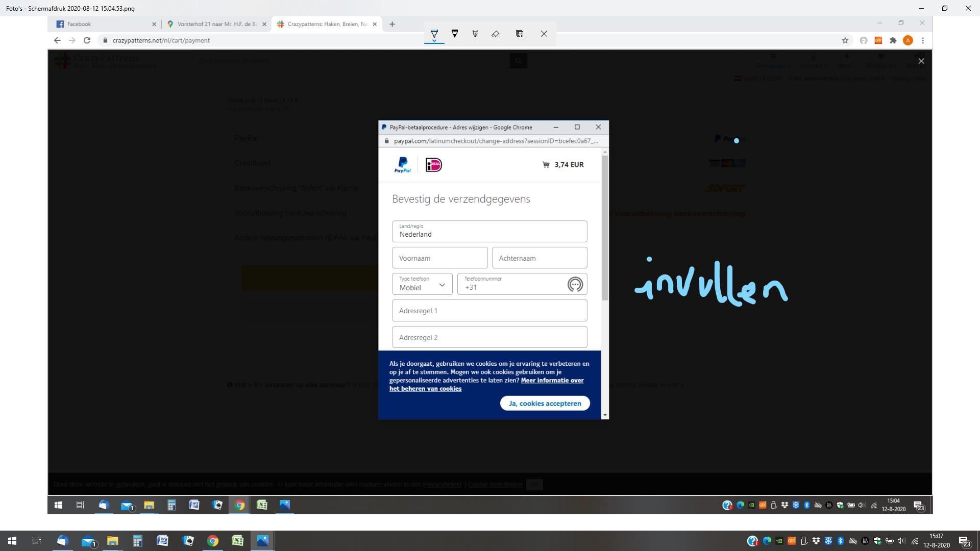
Task: Select the pencil ink tool
Action: point(454,34)
